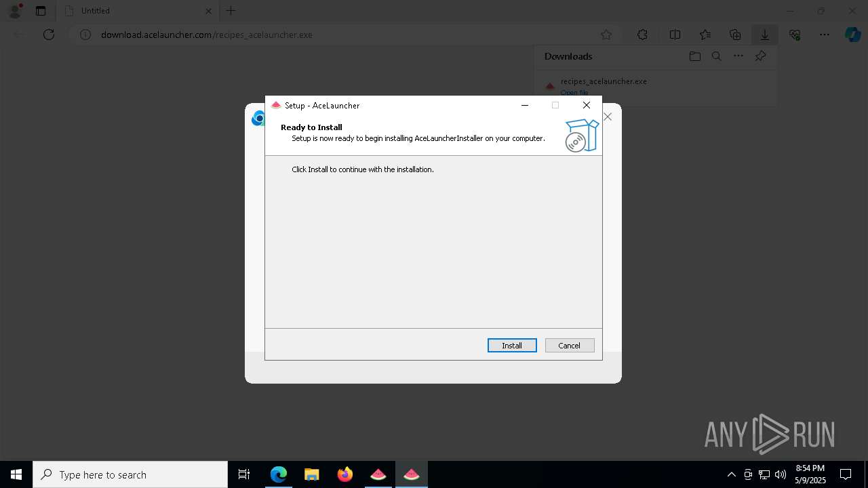
Task: View site information icon in address bar
Action: [x=85, y=35]
